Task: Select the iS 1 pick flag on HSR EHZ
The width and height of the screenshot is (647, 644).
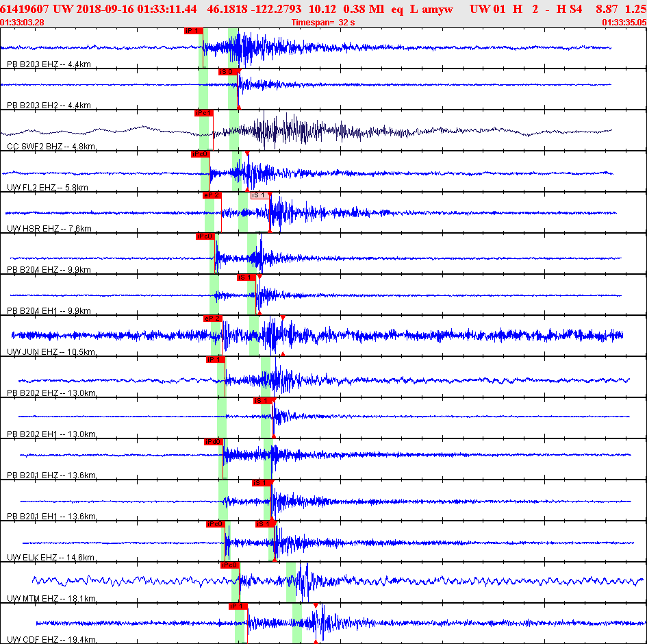Action: (x=260, y=195)
